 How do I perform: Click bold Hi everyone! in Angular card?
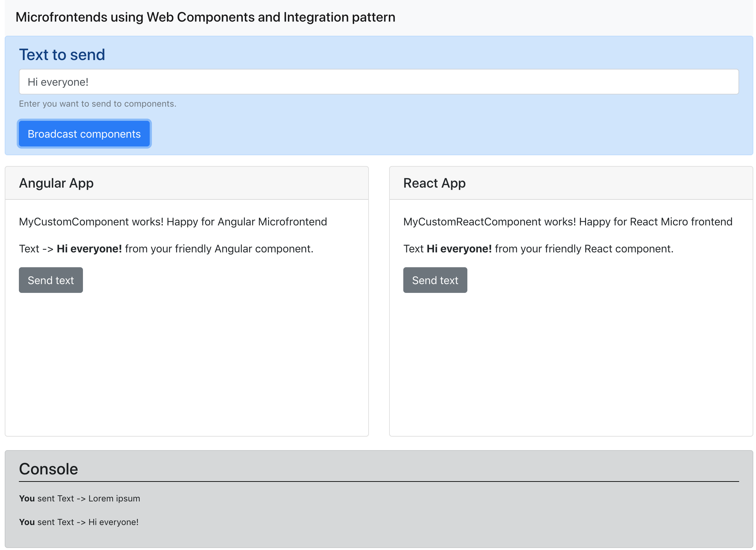(x=89, y=249)
